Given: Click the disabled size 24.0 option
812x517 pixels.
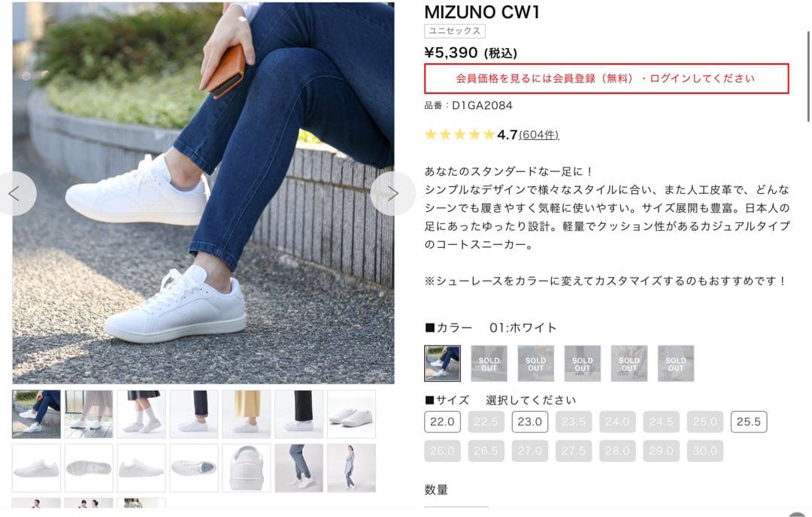Looking at the screenshot, I should (x=617, y=422).
